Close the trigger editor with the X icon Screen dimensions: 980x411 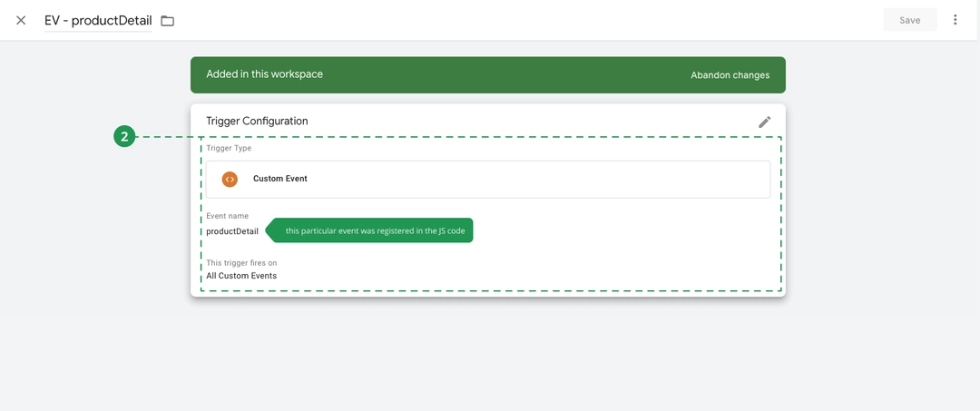pos(21,20)
